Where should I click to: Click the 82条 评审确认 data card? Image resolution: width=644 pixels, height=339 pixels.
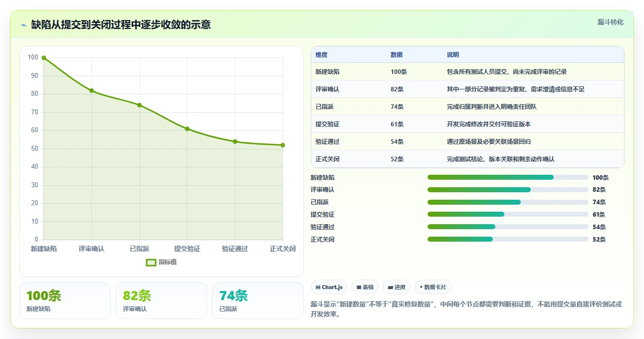[161, 301]
